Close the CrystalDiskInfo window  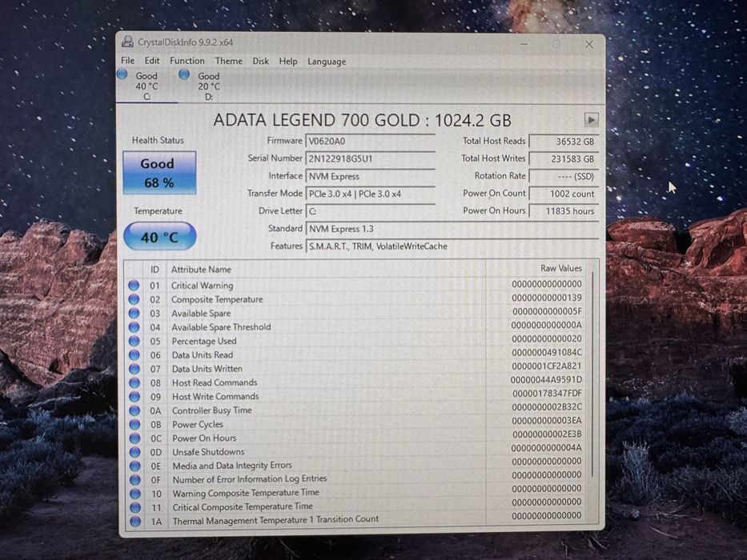click(x=589, y=44)
